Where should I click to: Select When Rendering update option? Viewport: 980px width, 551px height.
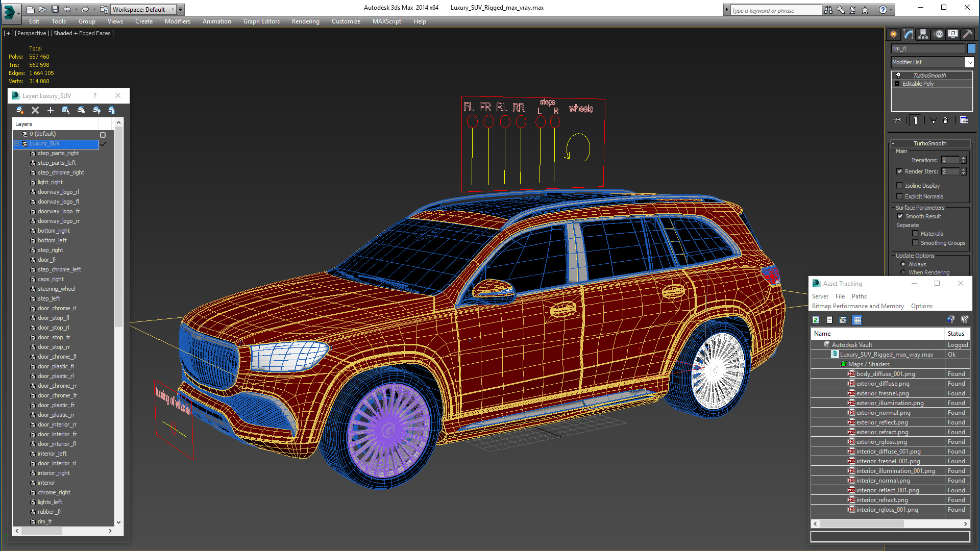(x=903, y=272)
